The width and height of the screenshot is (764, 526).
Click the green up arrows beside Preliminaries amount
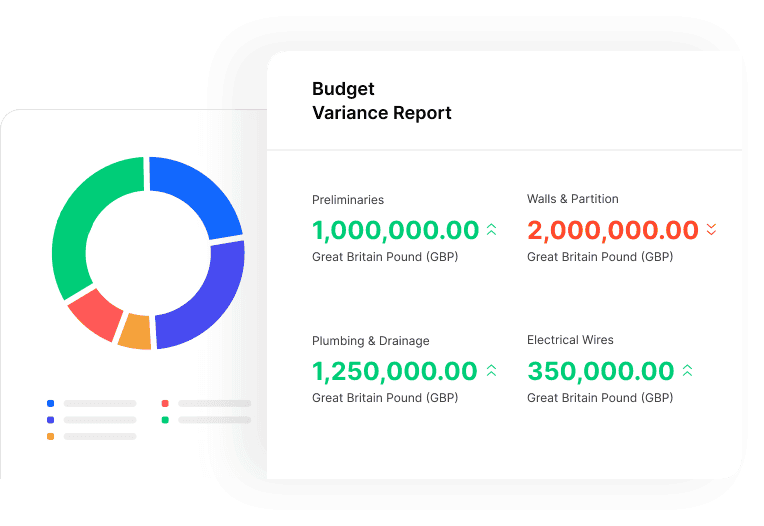491,230
